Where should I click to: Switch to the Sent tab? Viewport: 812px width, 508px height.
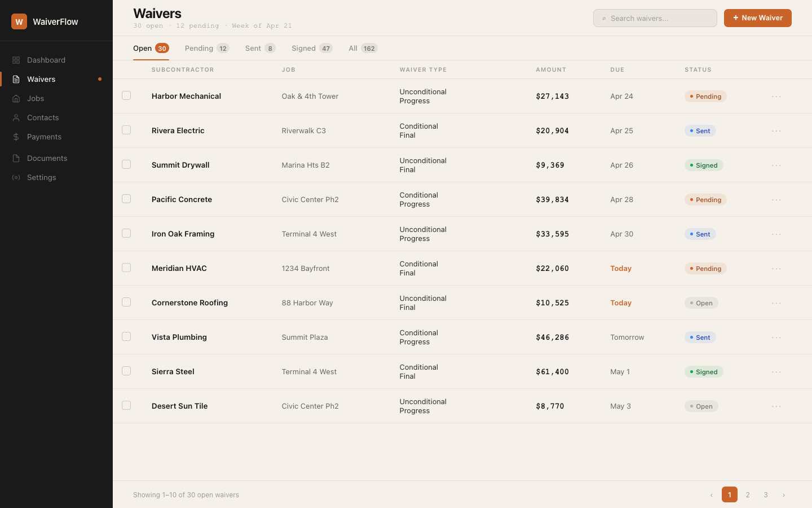(x=261, y=49)
